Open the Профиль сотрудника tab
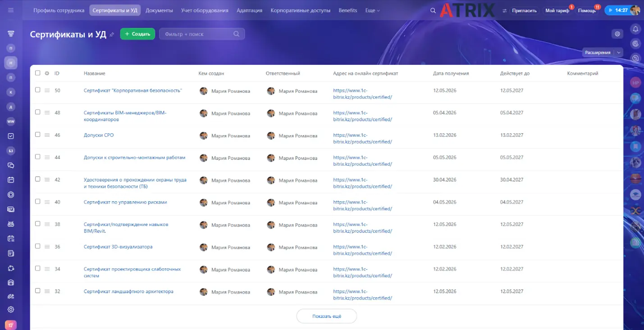 59,10
